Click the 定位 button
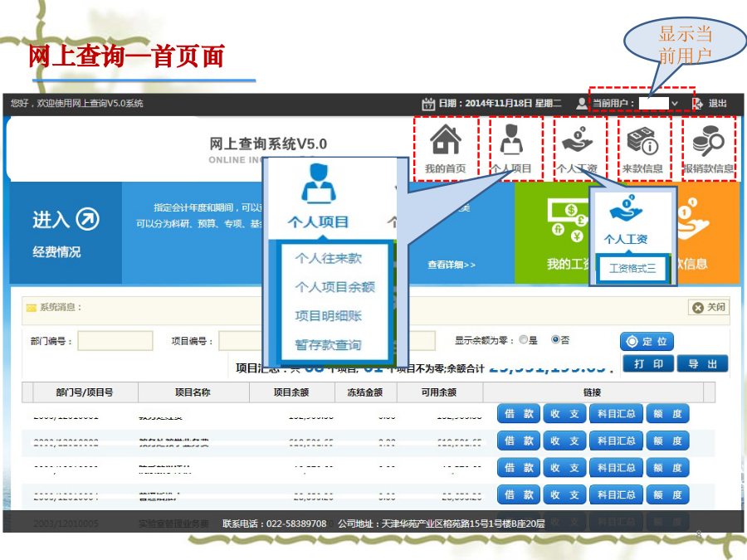Screen dimensions: 747x560 point(647,342)
